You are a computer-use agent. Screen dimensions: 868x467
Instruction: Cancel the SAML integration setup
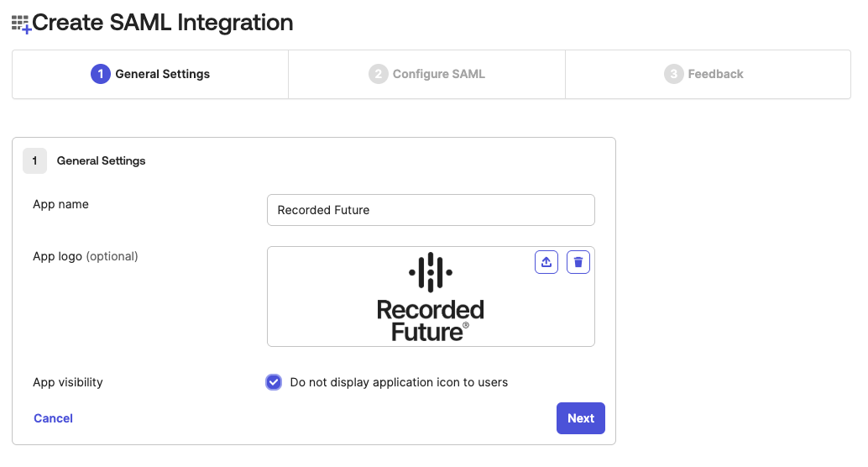pos(53,418)
